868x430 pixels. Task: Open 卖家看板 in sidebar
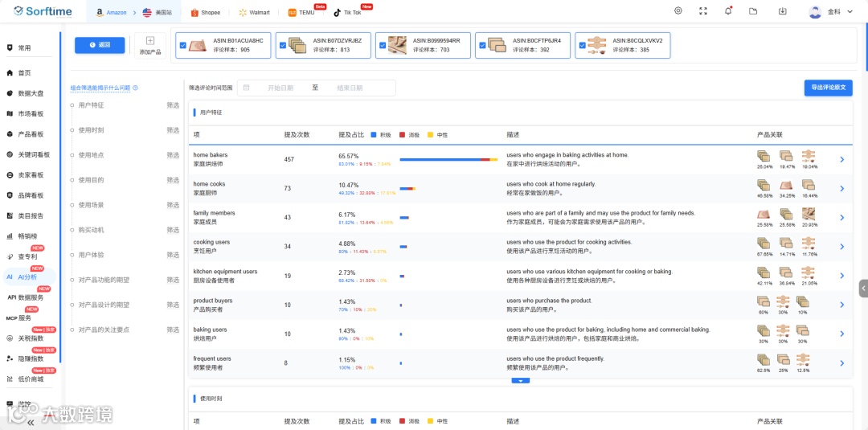pos(31,175)
